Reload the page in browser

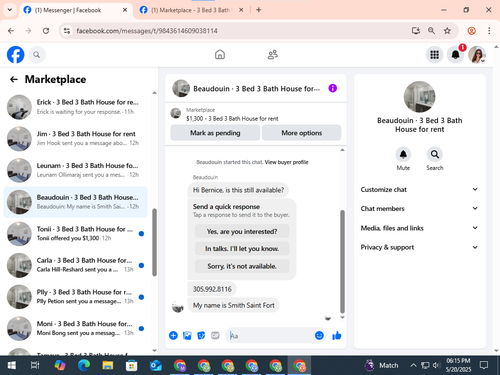pyautogui.click(x=46, y=31)
